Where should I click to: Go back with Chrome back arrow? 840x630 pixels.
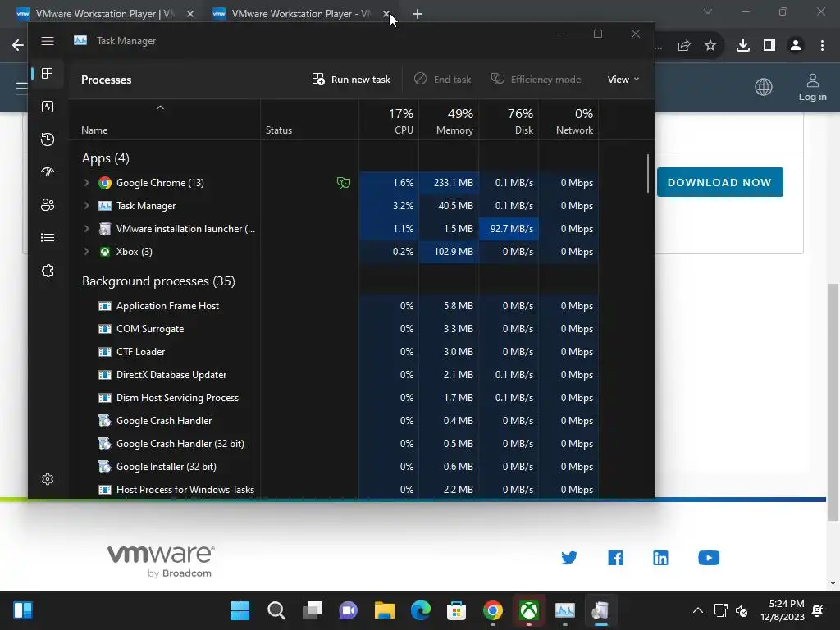pyautogui.click(x=18, y=45)
